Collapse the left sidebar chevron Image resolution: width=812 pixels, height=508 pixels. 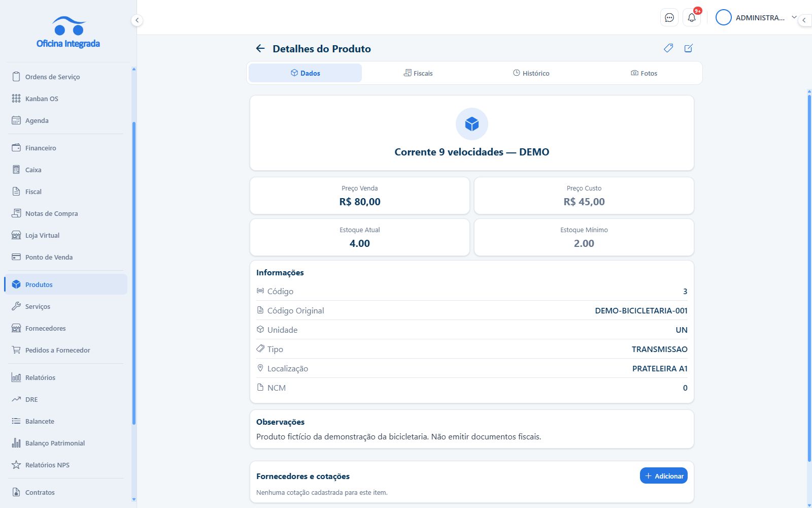(x=137, y=20)
